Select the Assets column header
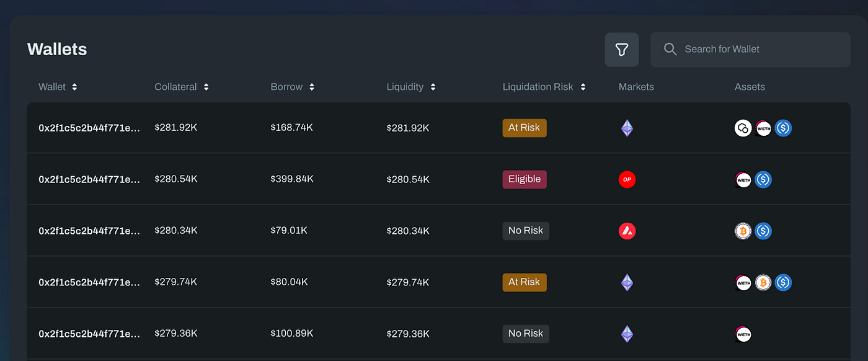Screen dimensions: 868x361 pyautogui.click(x=750, y=87)
